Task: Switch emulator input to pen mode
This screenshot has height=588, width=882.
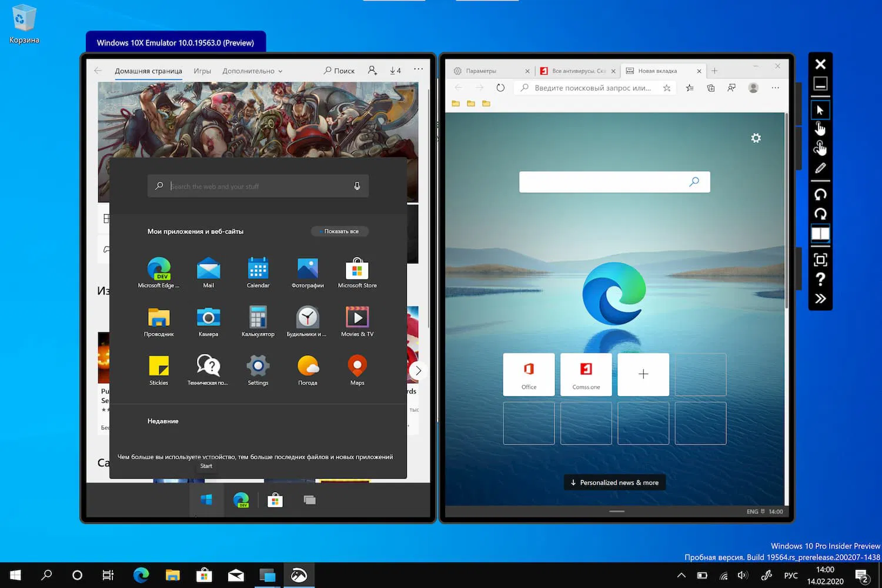Action: pos(820,168)
